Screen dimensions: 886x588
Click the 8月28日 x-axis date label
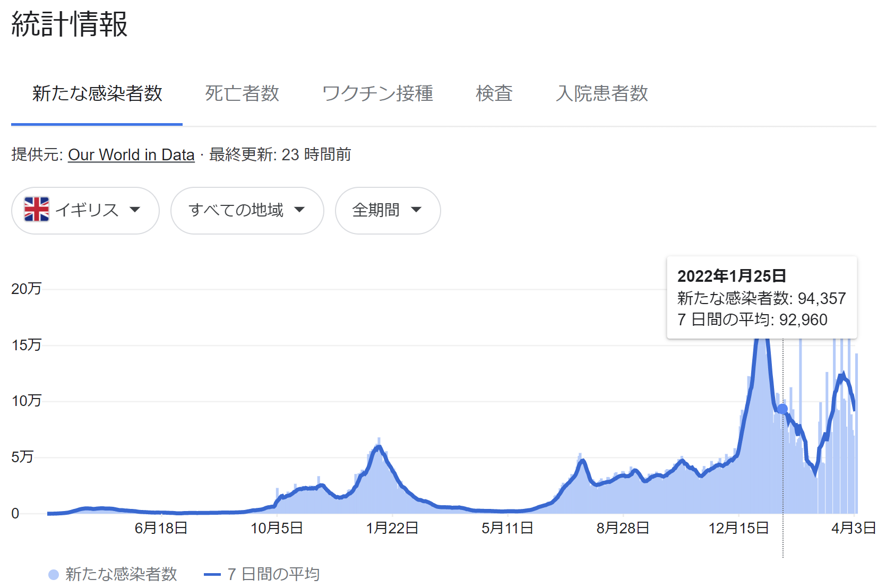tap(623, 528)
